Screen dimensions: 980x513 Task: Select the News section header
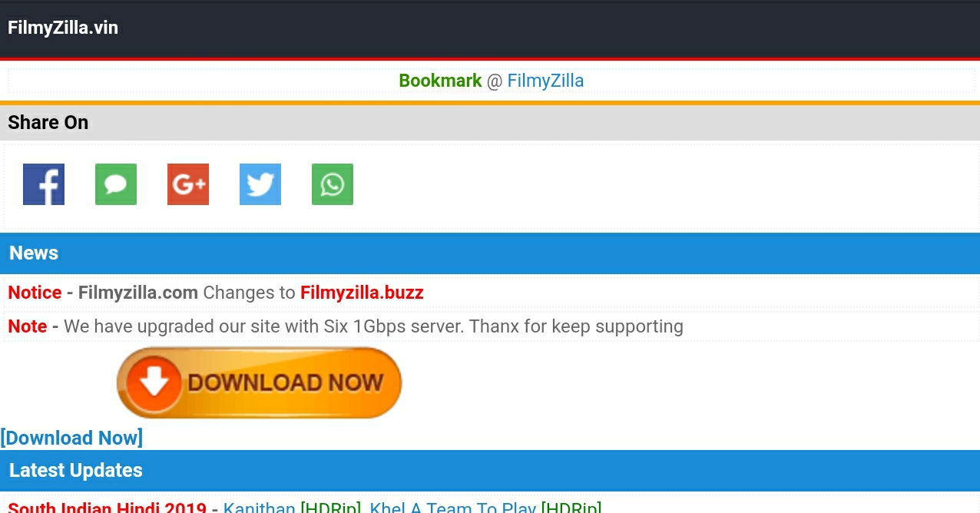[x=490, y=253]
